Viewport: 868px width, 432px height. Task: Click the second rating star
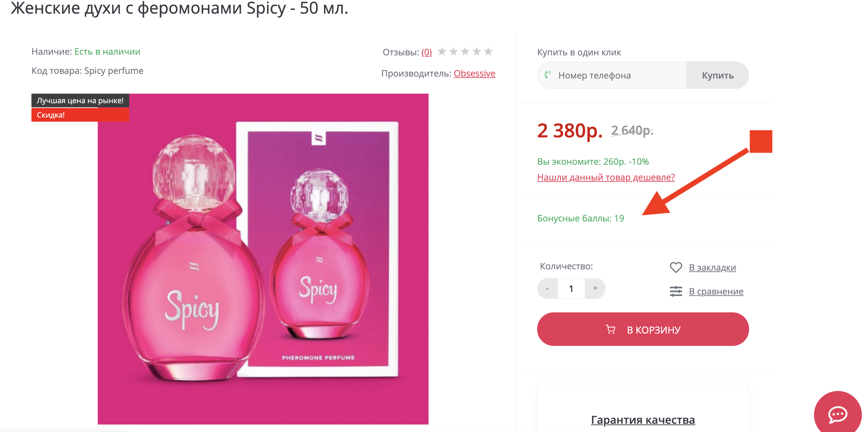click(x=453, y=52)
